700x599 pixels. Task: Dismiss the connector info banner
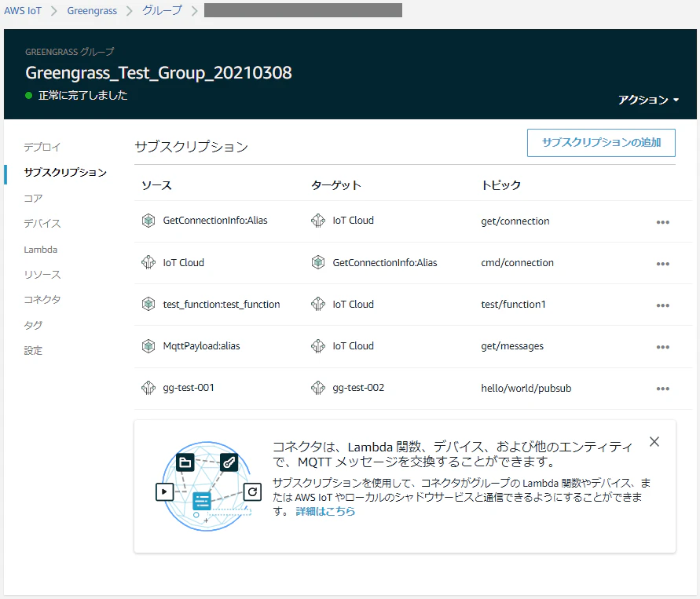coord(654,441)
